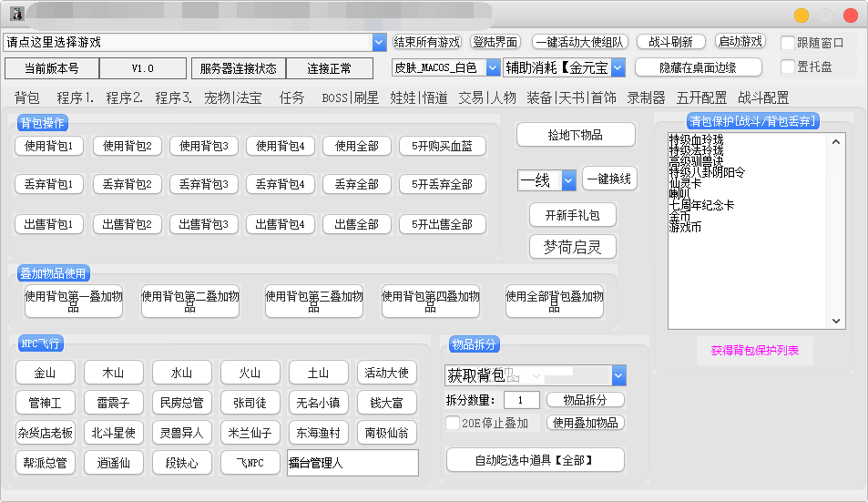Select 仙灵卡 in the protection list

tap(685, 183)
